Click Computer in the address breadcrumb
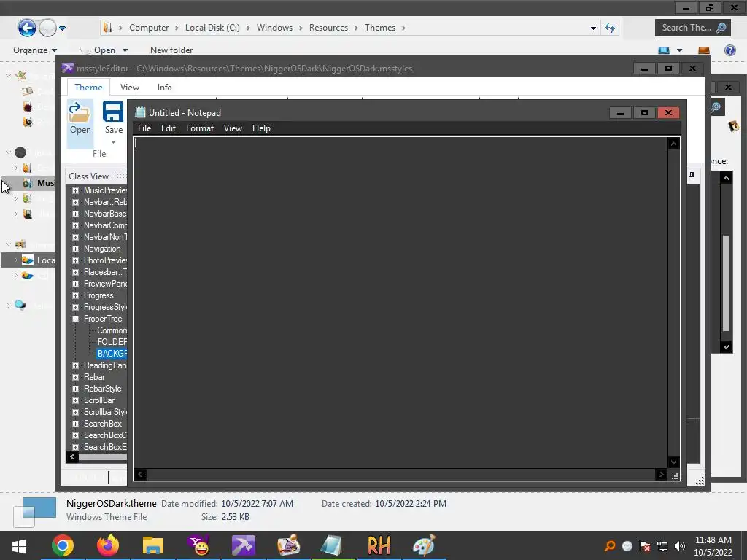Image resolution: width=747 pixels, height=560 pixels. pos(149,28)
